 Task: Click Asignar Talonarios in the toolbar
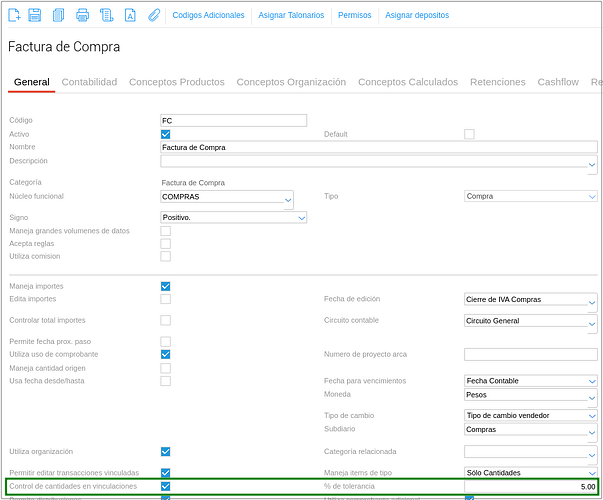pos(291,15)
